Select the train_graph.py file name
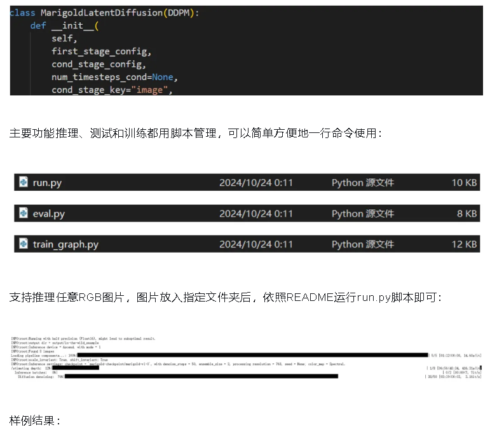 [x=65, y=244]
